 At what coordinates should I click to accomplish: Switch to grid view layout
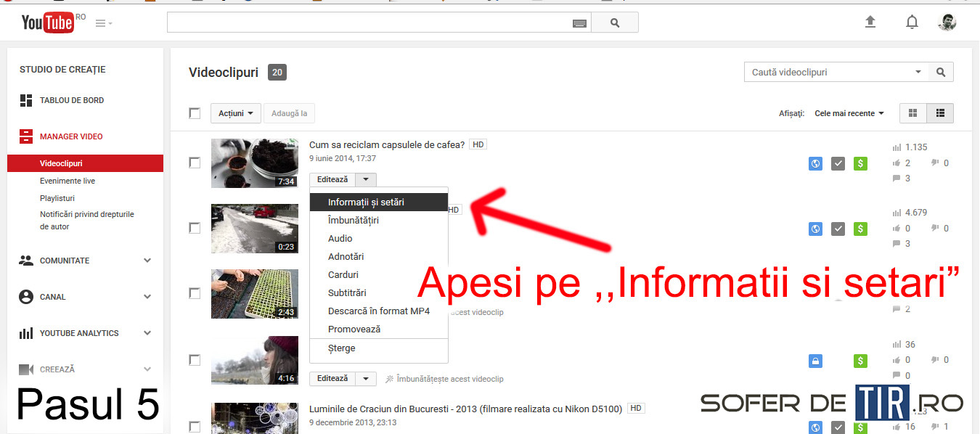913,113
